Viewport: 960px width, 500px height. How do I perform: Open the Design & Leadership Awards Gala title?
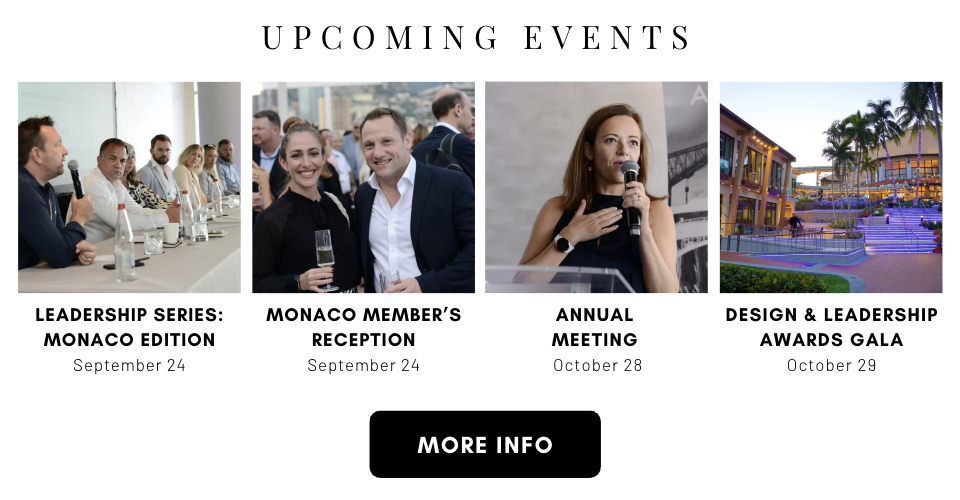pos(831,327)
